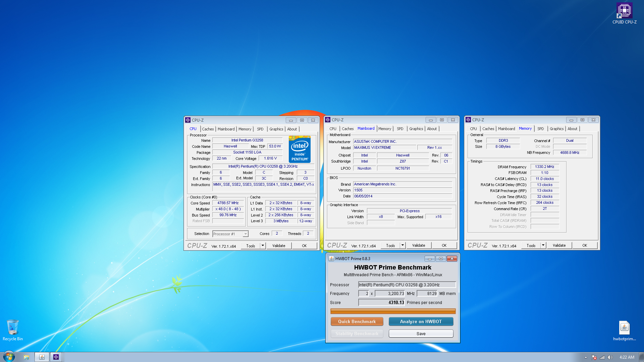Image resolution: width=644 pixels, height=362 pixels.
Task: Minimize the CPU-Z CPU window
Action: click(291, 120)
